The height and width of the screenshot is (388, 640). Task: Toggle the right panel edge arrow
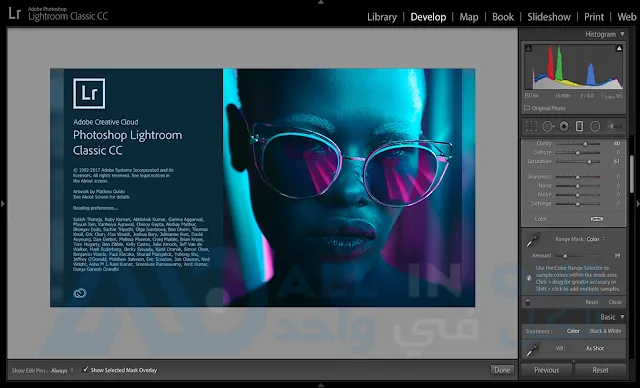pos(638,203)
